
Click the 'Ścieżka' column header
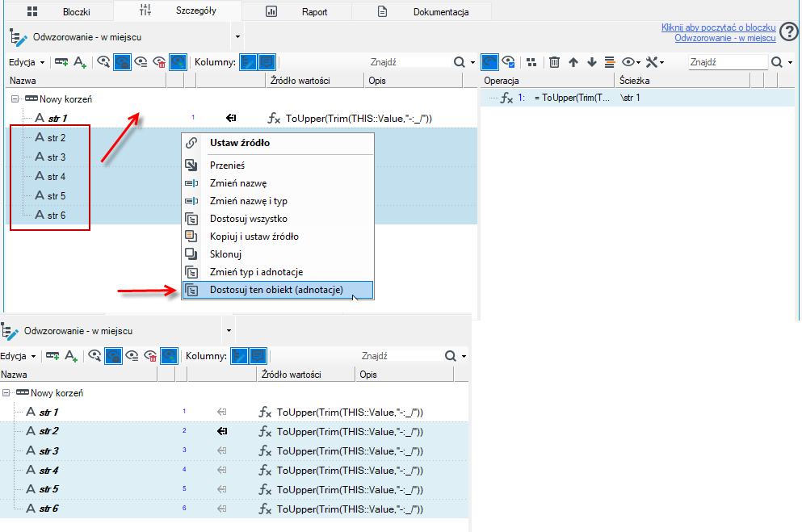pos(682,81)
